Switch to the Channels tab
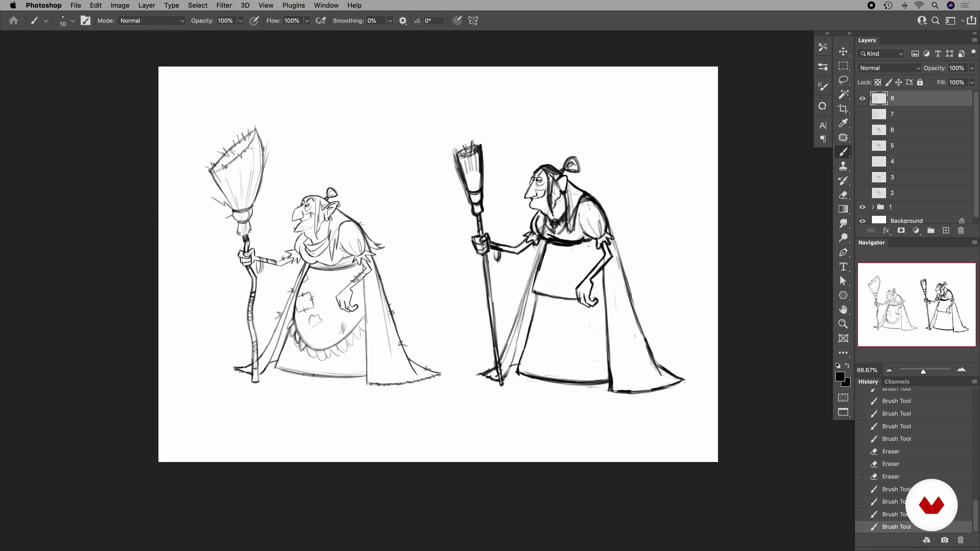This screenshot has height=551, width=980. [x=897, y=381]
